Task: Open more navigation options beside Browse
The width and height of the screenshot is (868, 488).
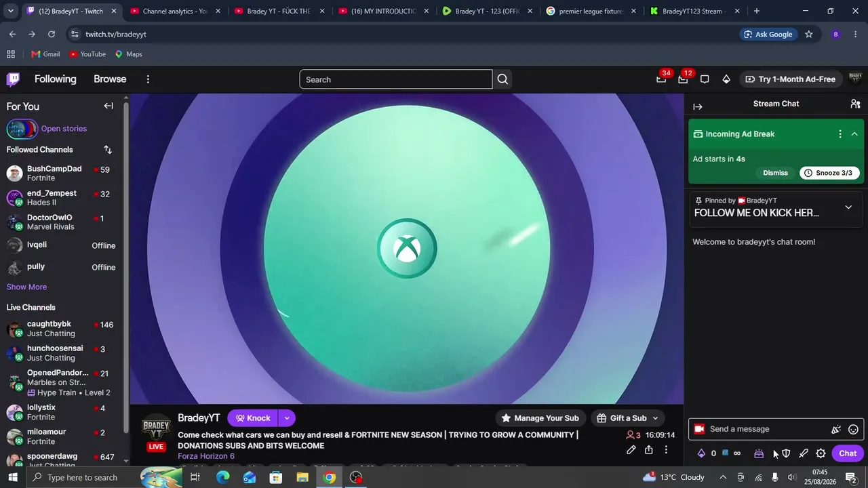Action: pos(148,79)
